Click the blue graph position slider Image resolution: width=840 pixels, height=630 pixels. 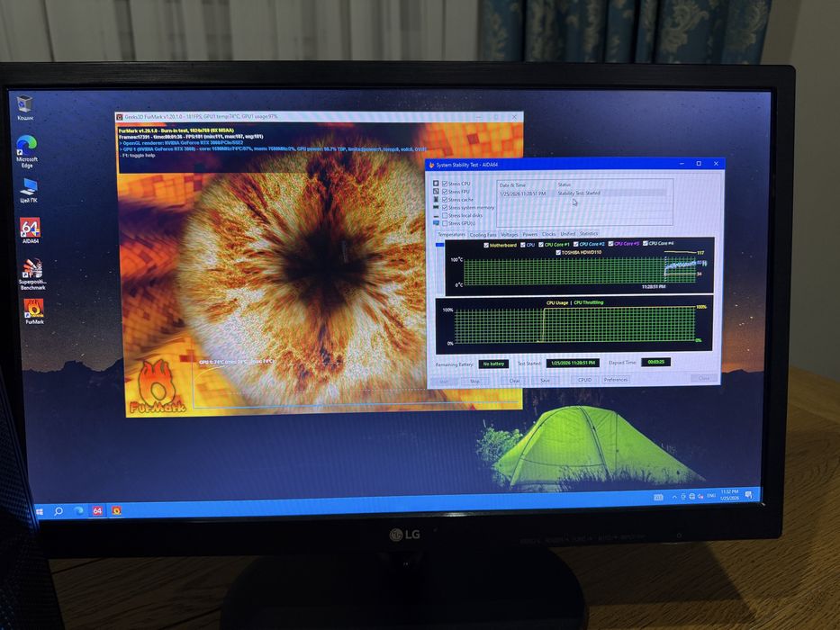point(440,245)
